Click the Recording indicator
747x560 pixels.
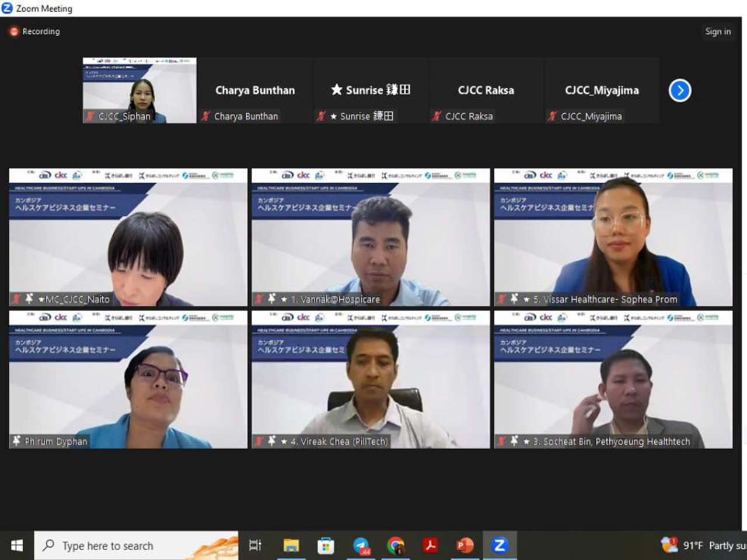[35, 32]
